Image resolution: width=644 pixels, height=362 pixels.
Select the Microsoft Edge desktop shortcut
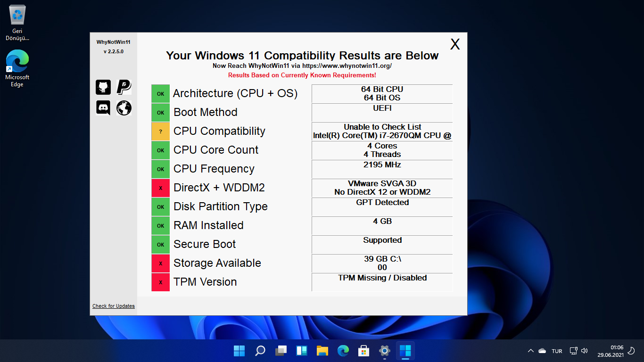click(x=17, y=69)
